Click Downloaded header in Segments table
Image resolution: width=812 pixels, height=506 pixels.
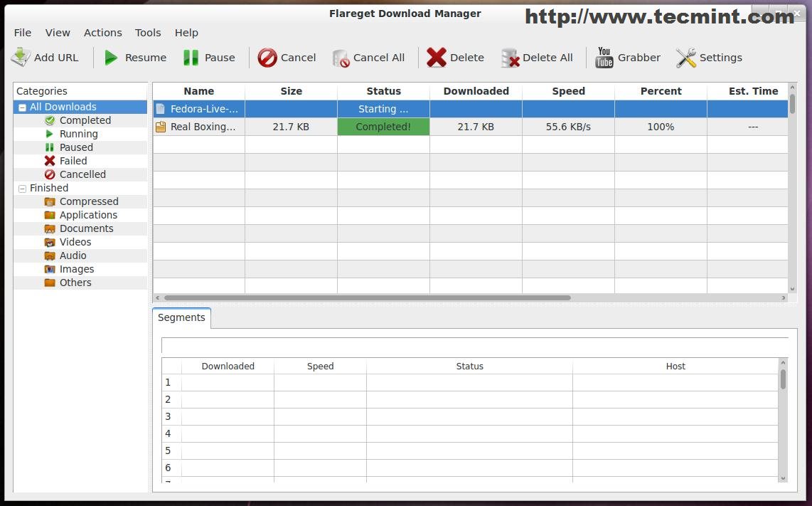pos(228,366)
